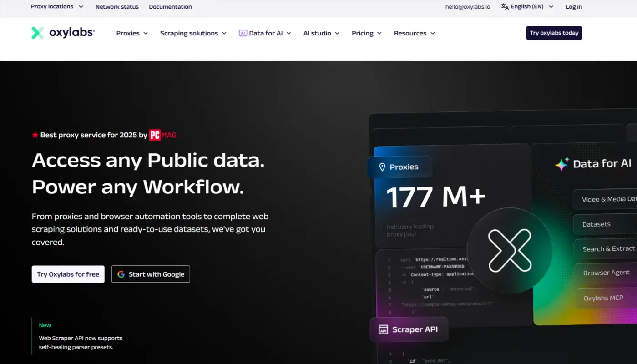
Task: Click the translate icon next to English (EN)
Action: 505,6
